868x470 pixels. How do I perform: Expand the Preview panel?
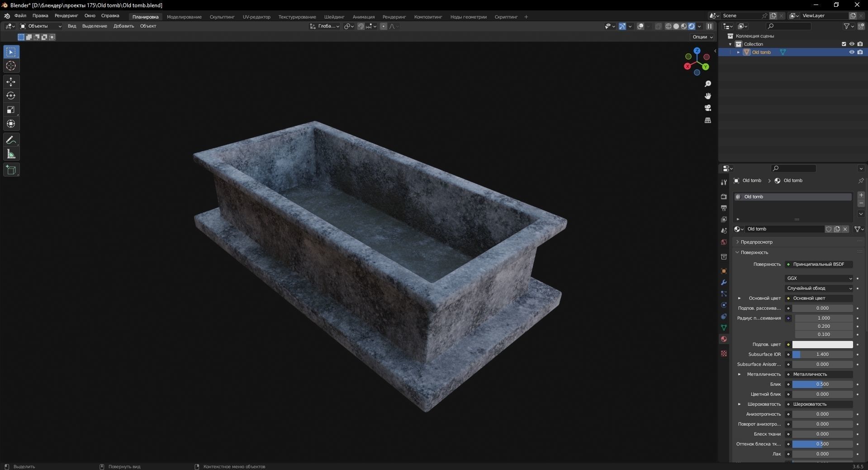click(756, 242)
